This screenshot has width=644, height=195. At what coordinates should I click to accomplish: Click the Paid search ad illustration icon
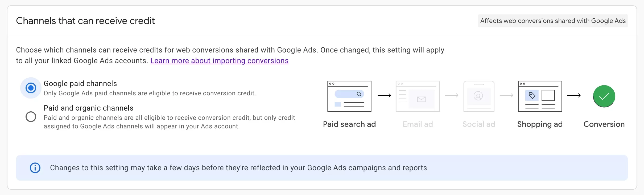click(349, 96)
